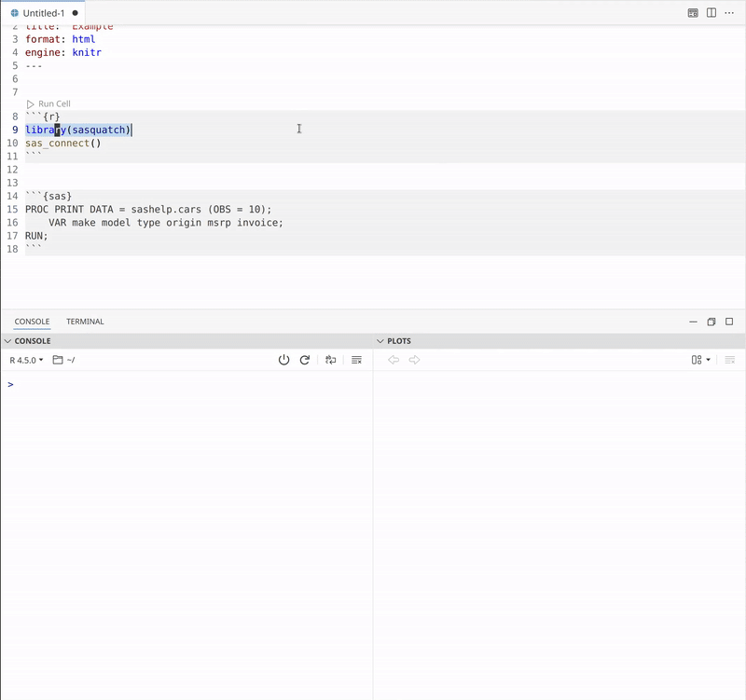The image size is (746, 700).
Task: Restore the bottom panel layout icon
Action: [x=711, y=322]
